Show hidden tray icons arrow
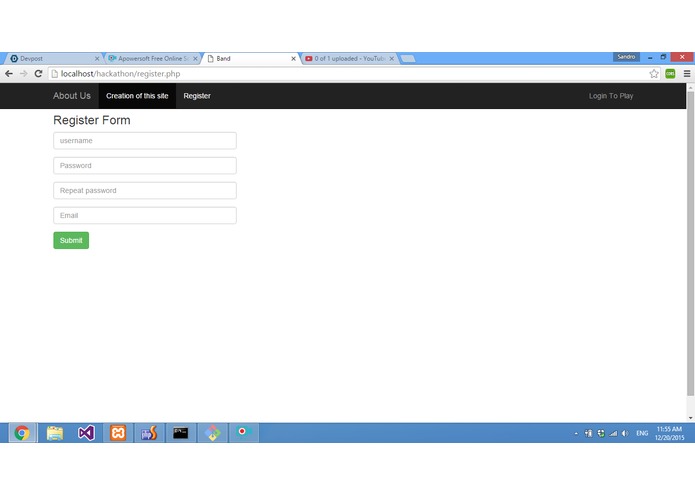The width and height of the screenshot is (695, 494). click(x=576, y=433)
